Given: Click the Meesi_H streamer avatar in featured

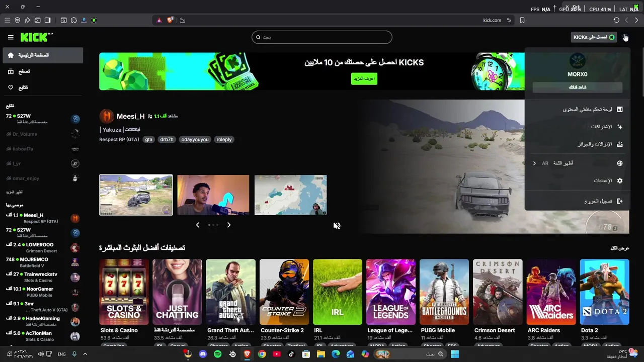Looking at the screenshot, I should click(106, 116).
